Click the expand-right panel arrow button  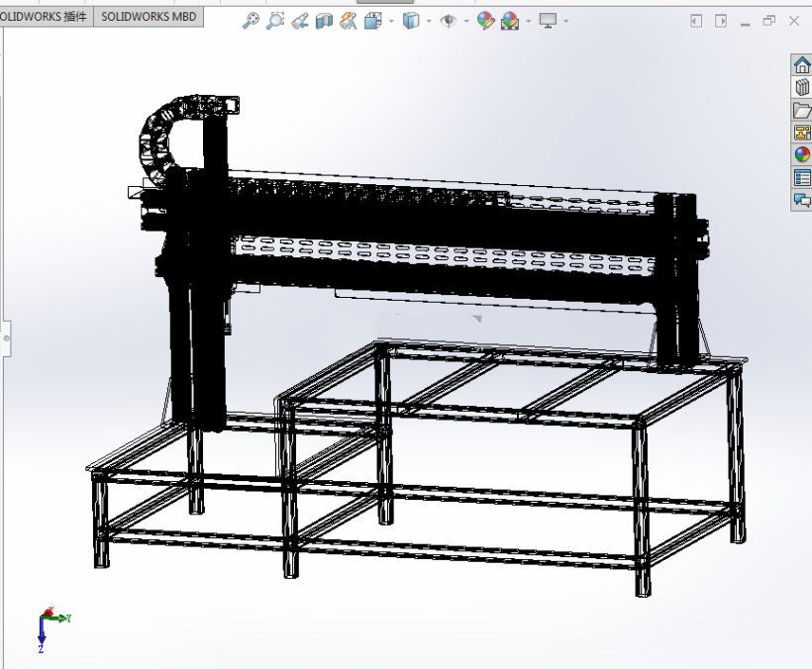[x=720, y=21]
